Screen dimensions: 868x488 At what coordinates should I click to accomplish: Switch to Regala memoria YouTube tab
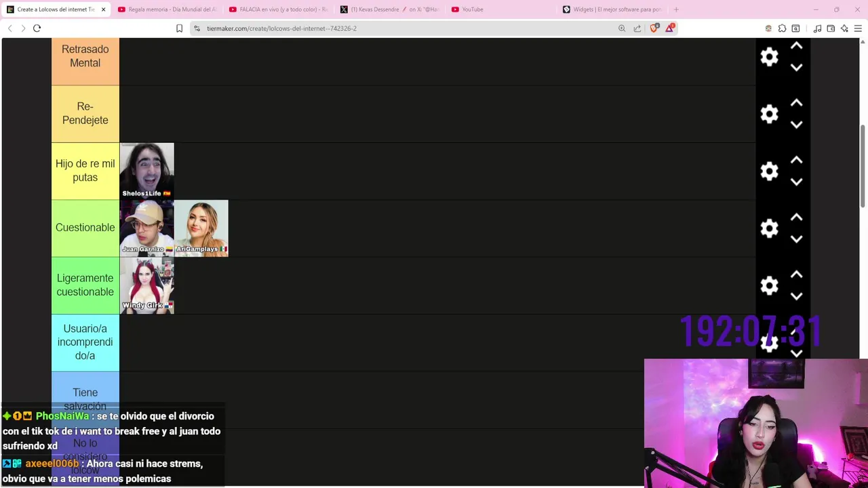pyautogui.click(x=167, y=9)
